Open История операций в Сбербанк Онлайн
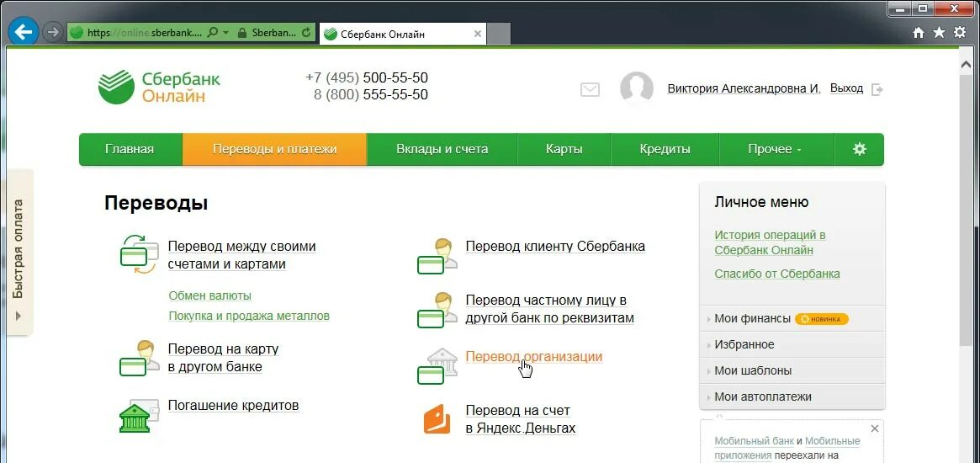Viewport: 980px width, 463px height. pos(770,242)
